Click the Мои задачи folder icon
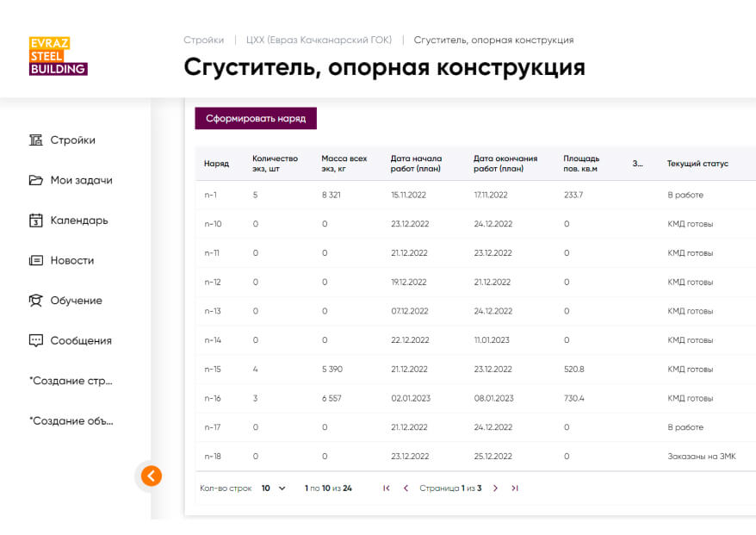Image resolution: width=756 pixels, height=535 pixels. pos(35,180)
